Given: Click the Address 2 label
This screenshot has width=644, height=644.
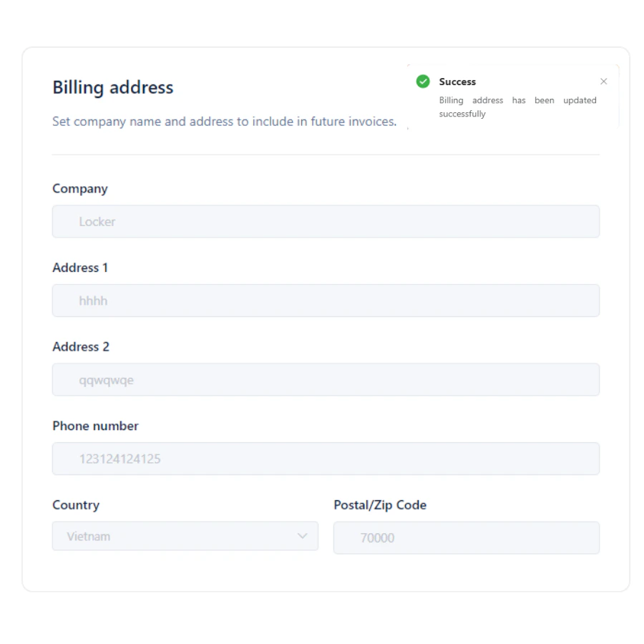Looking at the screenshot, I should [81, 346].
